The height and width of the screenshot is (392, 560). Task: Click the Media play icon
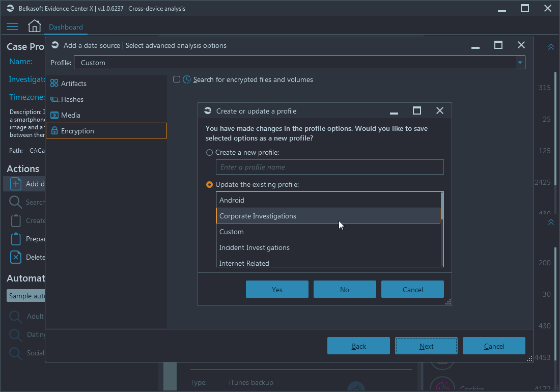[x=54, y=115]
